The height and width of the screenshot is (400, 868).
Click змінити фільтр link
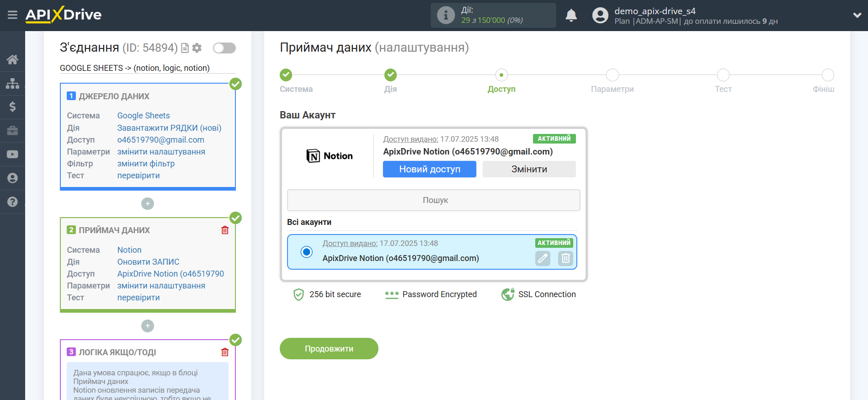[x=146, y=164]
